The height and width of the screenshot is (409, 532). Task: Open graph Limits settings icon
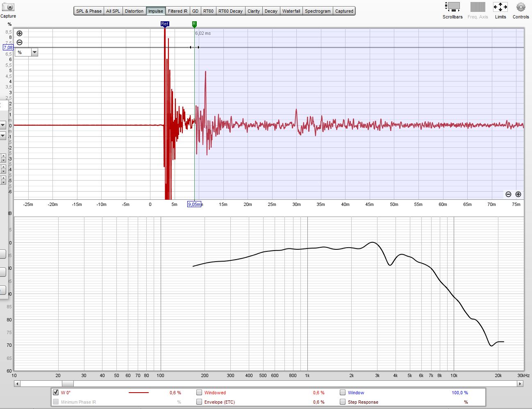point(500,7)
